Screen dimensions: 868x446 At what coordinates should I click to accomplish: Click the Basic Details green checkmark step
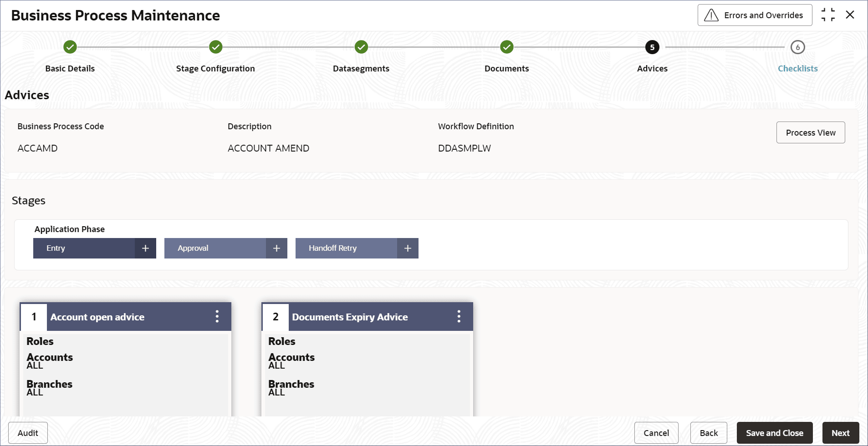point(70,47)
